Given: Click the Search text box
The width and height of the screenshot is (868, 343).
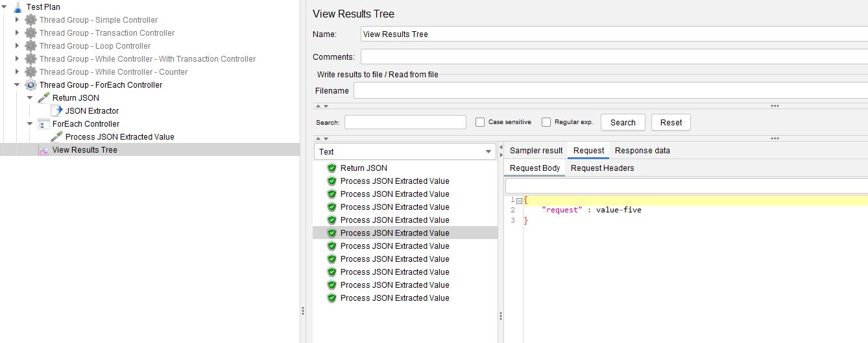Looking at the screenshot, I should (405, 122).
